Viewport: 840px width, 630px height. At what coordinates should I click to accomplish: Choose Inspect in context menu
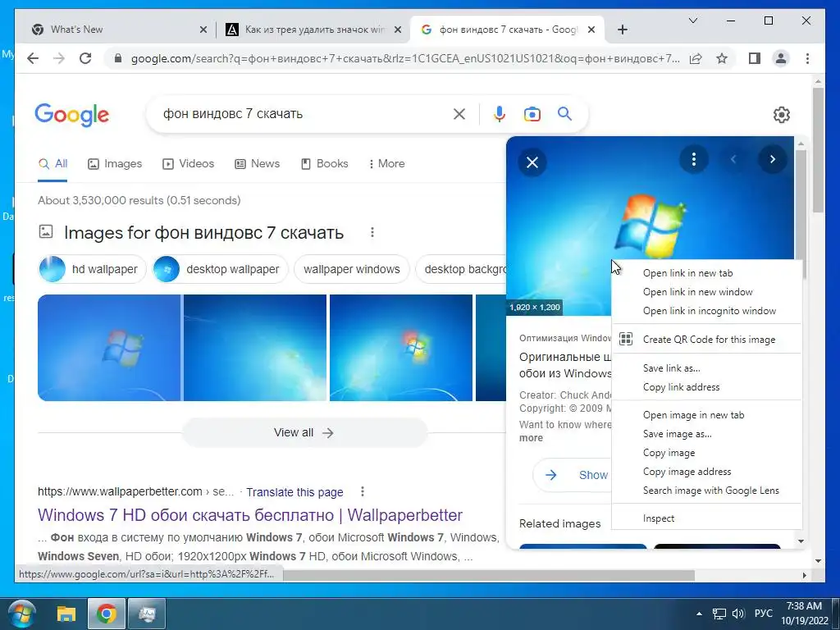[706, 518]
